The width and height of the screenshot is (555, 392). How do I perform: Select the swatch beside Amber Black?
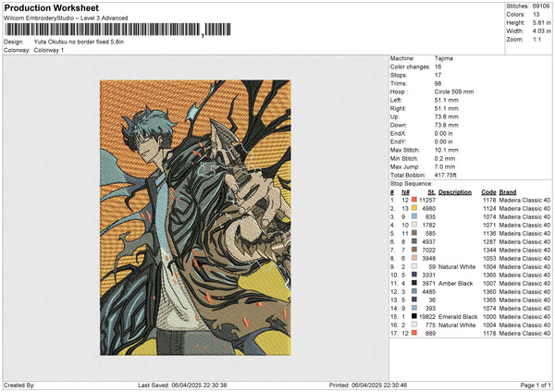413,284
